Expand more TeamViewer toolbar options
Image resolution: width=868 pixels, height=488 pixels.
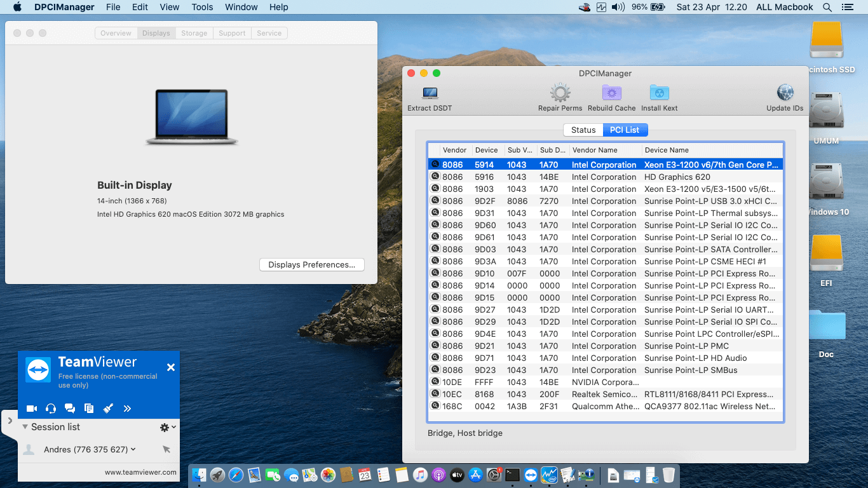click(x=127, y=409)
